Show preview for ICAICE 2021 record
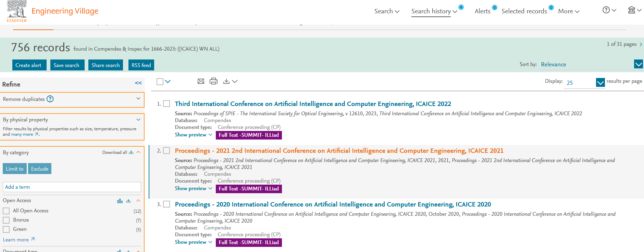This screenshot has width=644, height=252. (194, 188)
